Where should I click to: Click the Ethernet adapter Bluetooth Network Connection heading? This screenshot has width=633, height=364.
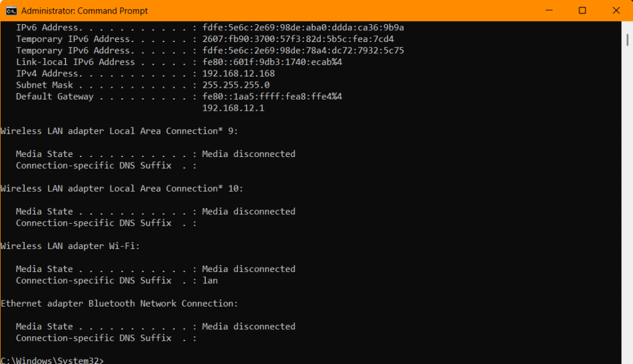pyautogui.click(x=119, y=303)
